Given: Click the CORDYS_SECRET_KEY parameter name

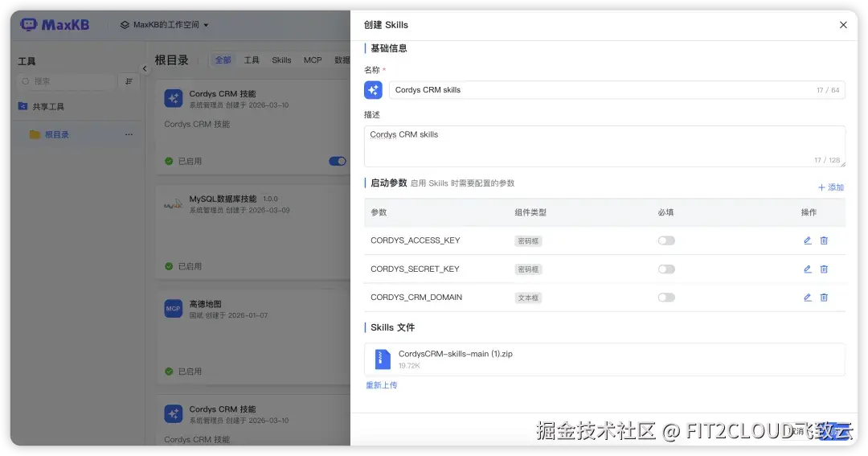Looking at the screenshot, I should (415, 269).
